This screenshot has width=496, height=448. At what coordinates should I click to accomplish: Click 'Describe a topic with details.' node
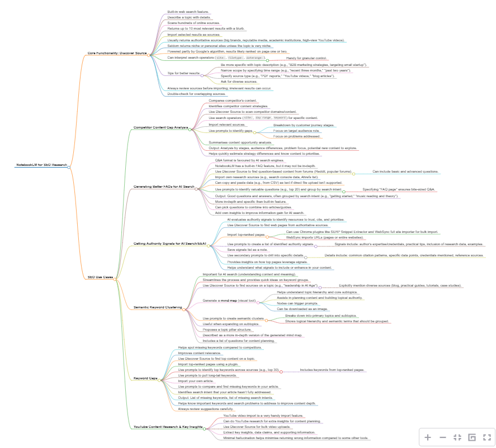[x=189, y=17]
